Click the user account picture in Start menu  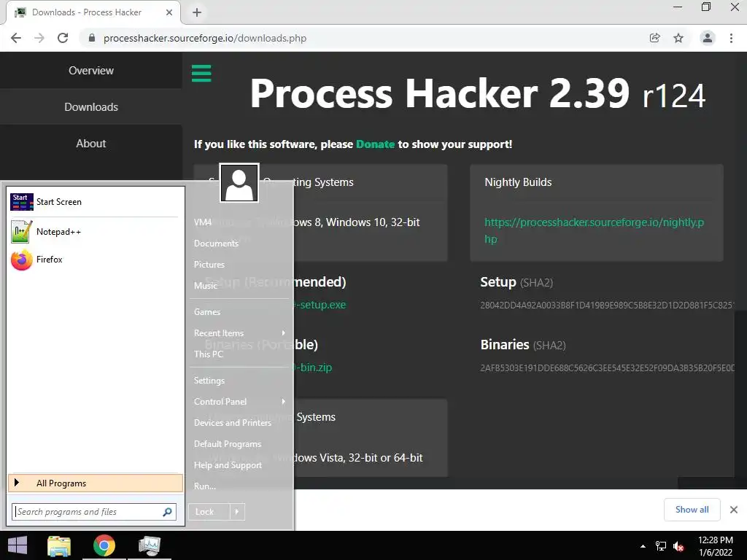[239, 183]
